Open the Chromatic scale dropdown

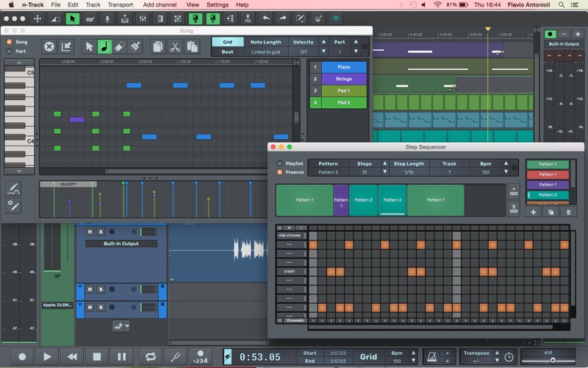coord(295,320)
